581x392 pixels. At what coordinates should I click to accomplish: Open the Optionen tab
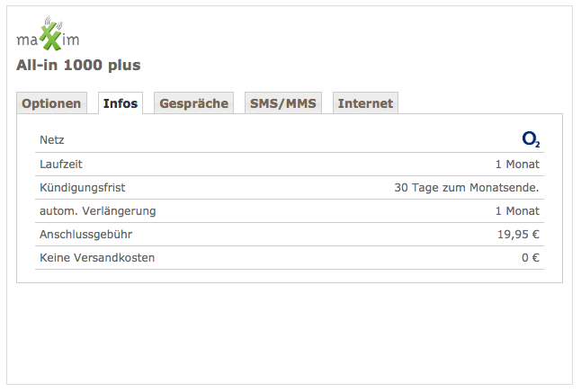51,103
